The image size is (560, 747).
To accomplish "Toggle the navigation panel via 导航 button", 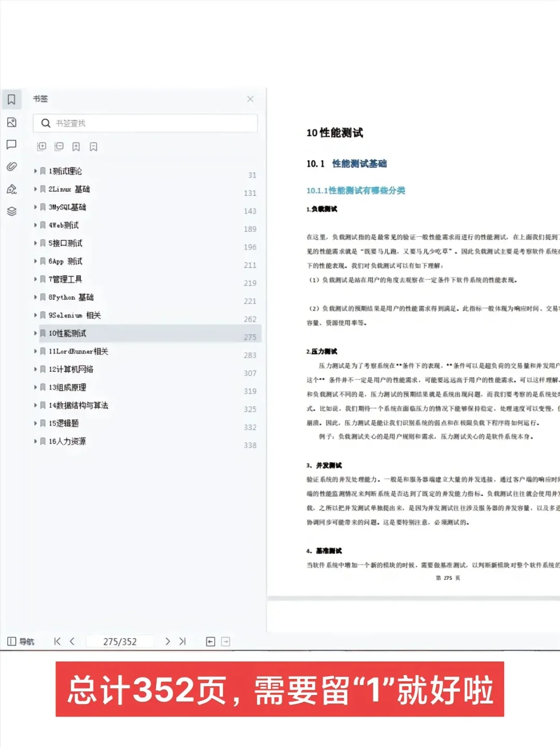I will coord(21,641).
